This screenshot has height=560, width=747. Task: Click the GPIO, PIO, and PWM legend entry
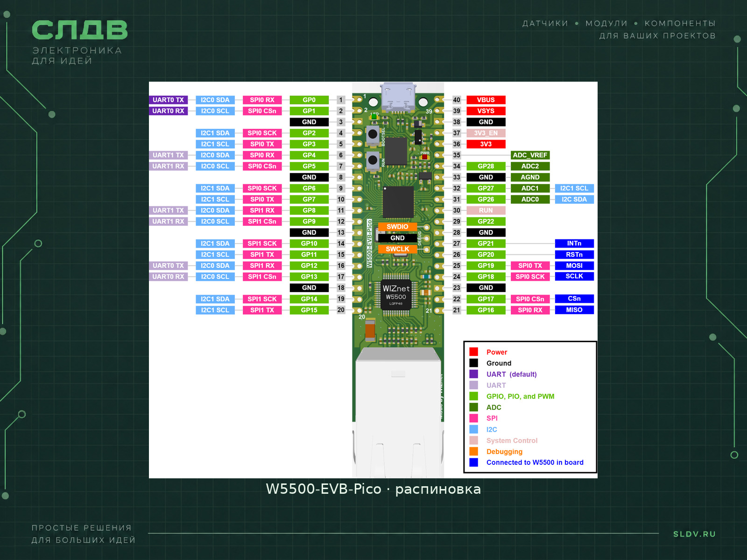pyautogui.click(x=520, y=396)
